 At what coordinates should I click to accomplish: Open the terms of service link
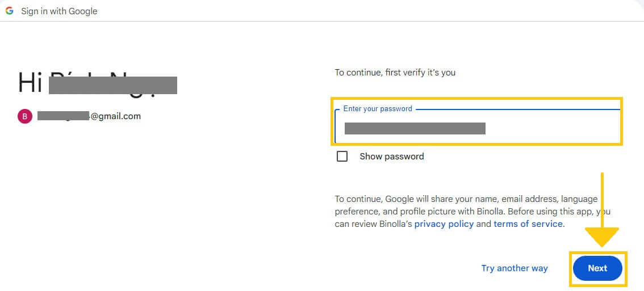[x=528, y=224]
